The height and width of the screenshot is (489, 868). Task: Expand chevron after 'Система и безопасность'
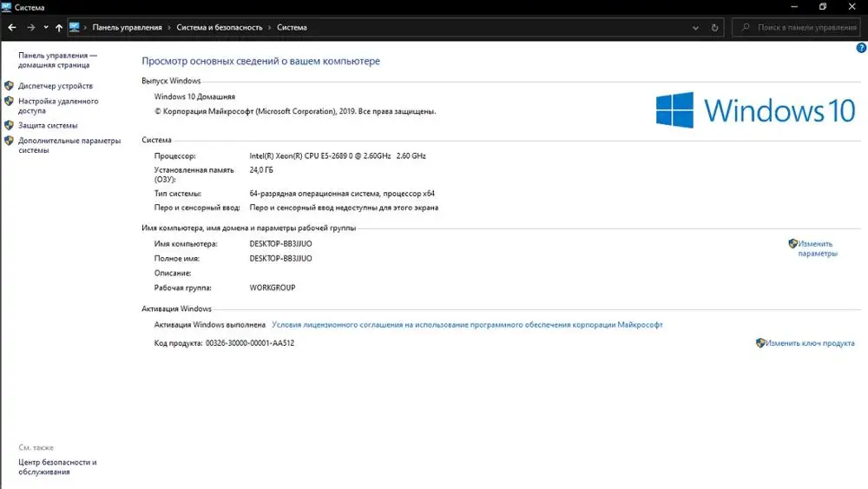[270, 27]
